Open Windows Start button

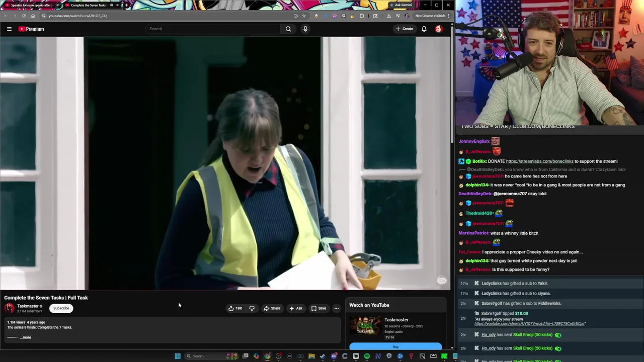(x=178, y=356)
